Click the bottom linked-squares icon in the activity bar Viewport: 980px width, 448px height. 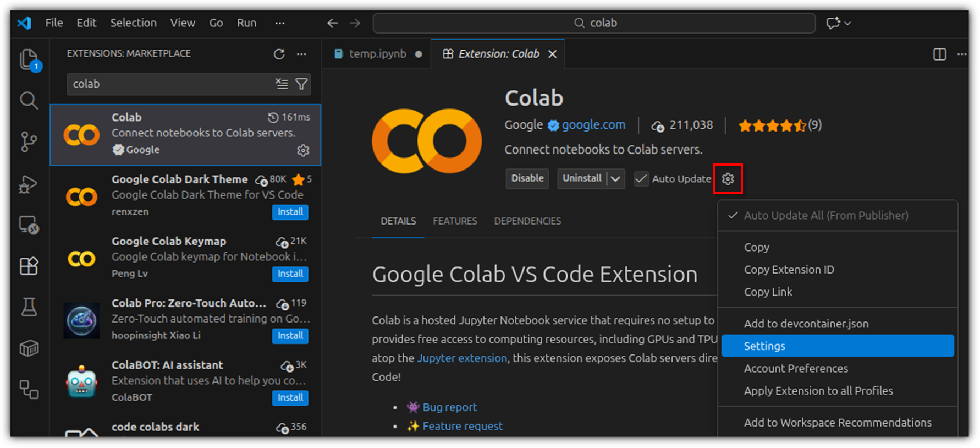pos(29,390)
